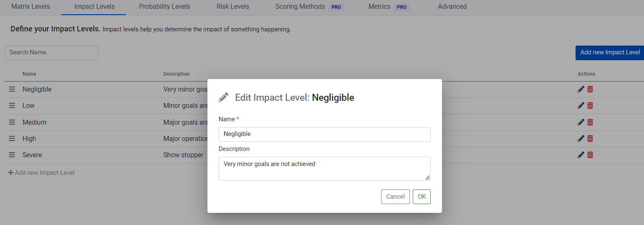Open the Probability Levels tab
This screenshot has height=225, width=644.
coord(164,7)
